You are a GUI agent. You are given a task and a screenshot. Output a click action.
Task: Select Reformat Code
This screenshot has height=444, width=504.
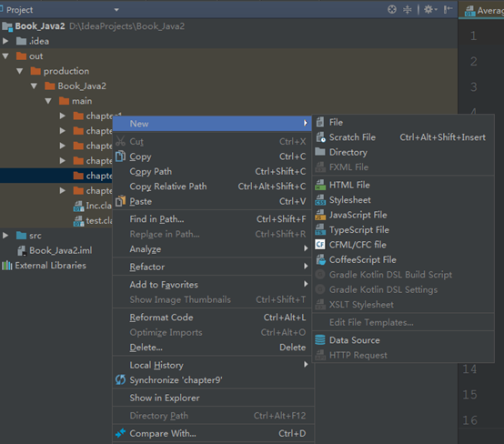tap(212, 318)
